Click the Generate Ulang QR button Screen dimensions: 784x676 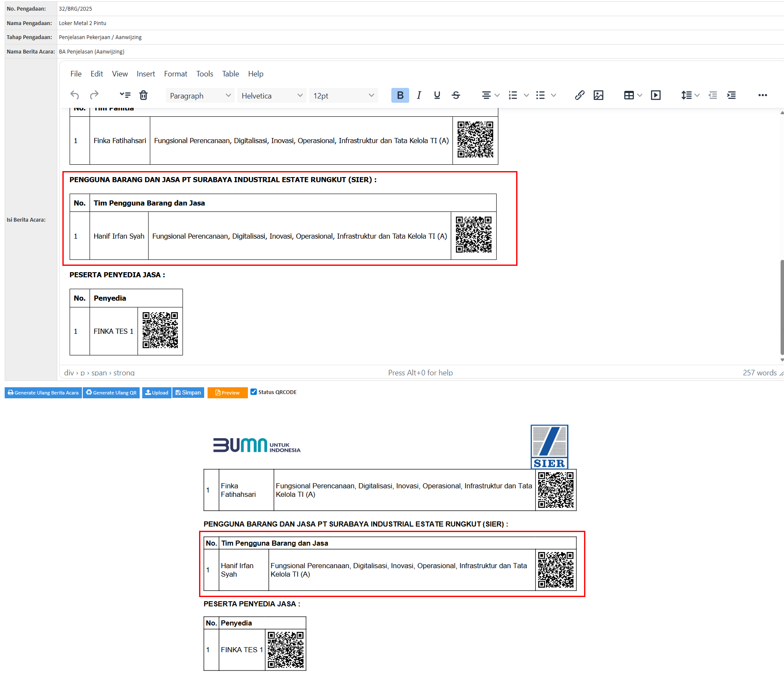[x=111, y=393]
